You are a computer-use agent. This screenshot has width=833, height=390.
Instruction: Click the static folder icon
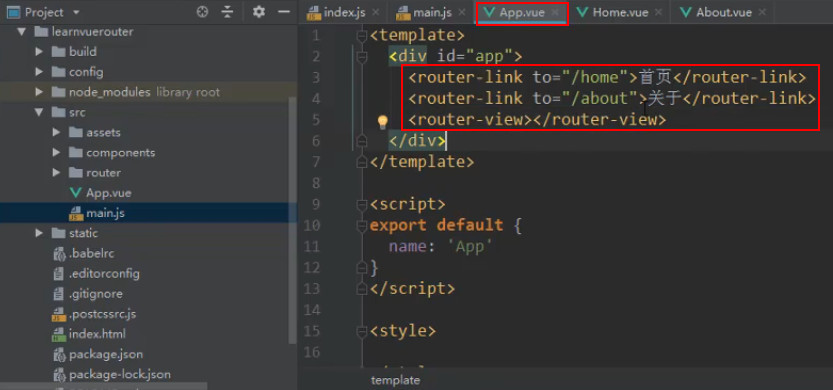[x=58, y=233]
